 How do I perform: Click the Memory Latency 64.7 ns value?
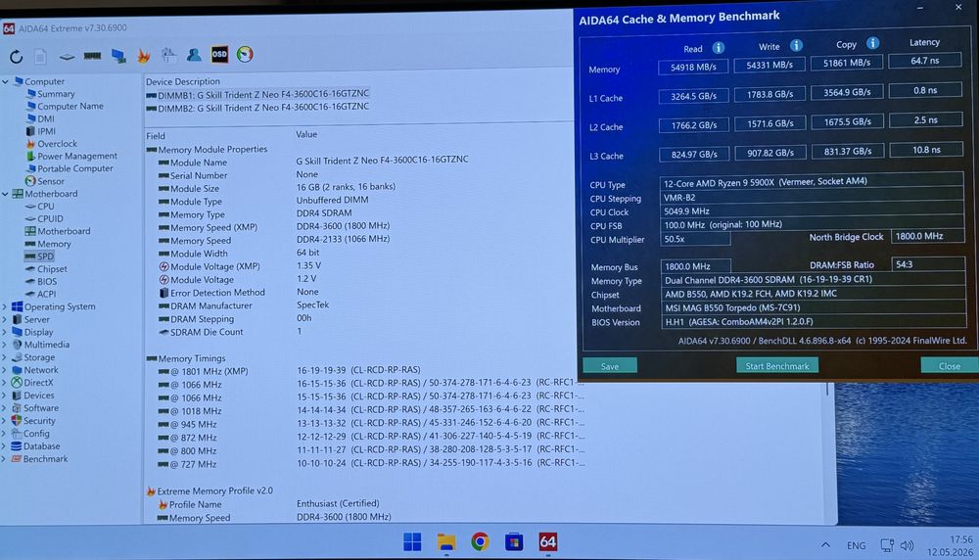tap(925, 61)
